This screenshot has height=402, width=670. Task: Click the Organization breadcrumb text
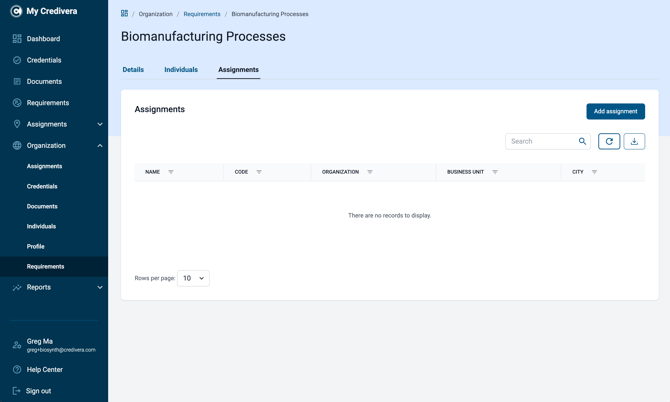point(156,14)
